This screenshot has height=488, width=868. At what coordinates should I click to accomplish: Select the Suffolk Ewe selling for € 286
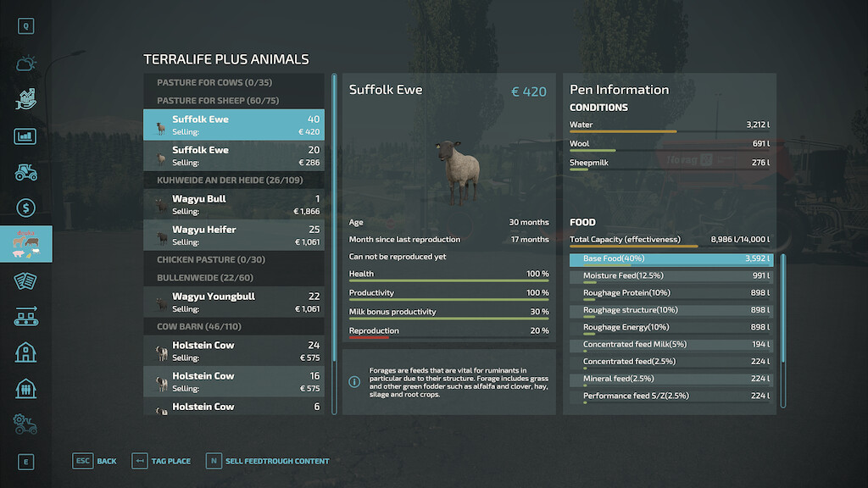(234, 156)
